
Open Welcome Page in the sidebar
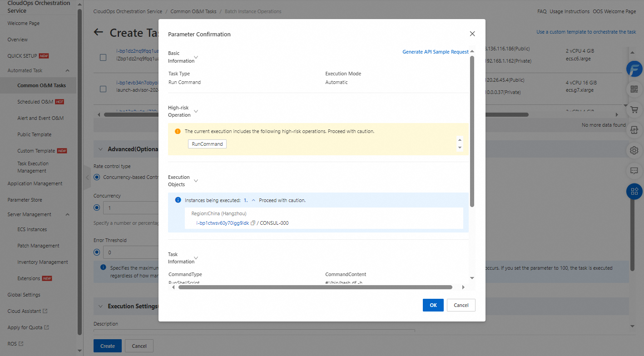[23, 23]
